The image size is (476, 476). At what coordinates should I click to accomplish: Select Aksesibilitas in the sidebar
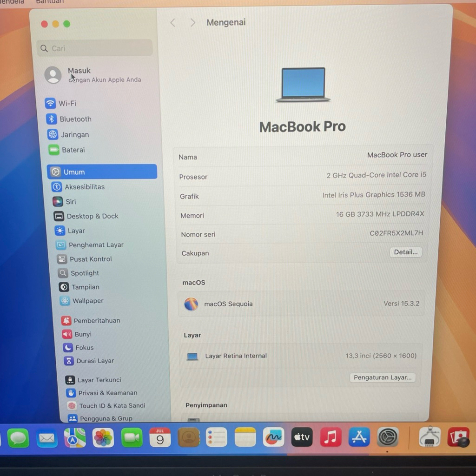pos(78,187)
